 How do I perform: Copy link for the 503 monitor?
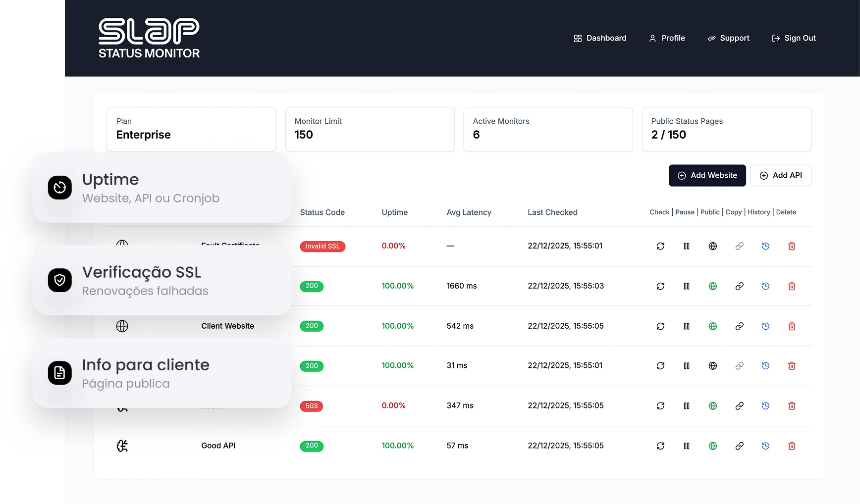[x=739, y=406]
